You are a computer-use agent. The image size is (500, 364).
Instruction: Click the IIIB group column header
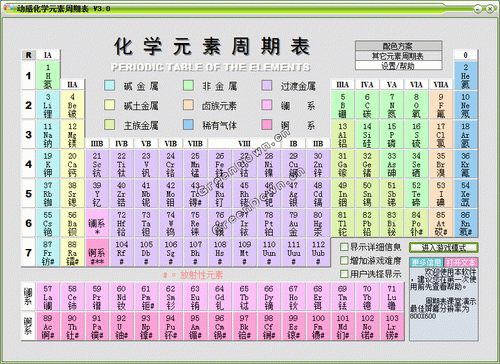pos(97,144)
